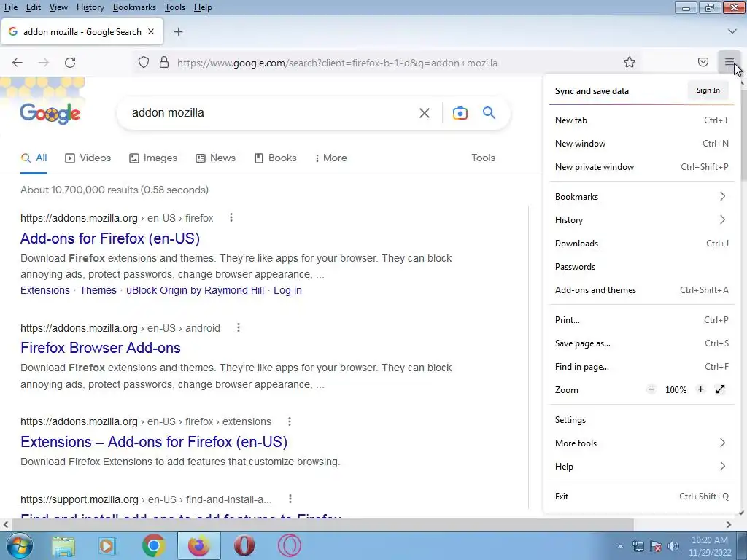
Task: Show hidden tray icons arrow
Action: (x=620, y=546)
